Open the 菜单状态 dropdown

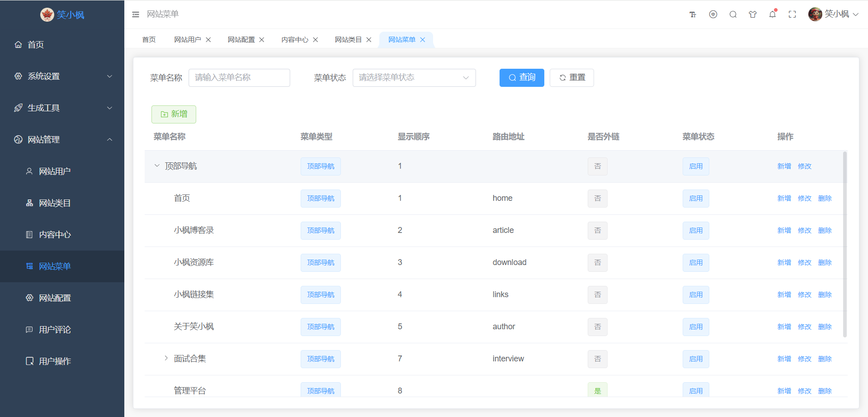click(x=414, y=78)
